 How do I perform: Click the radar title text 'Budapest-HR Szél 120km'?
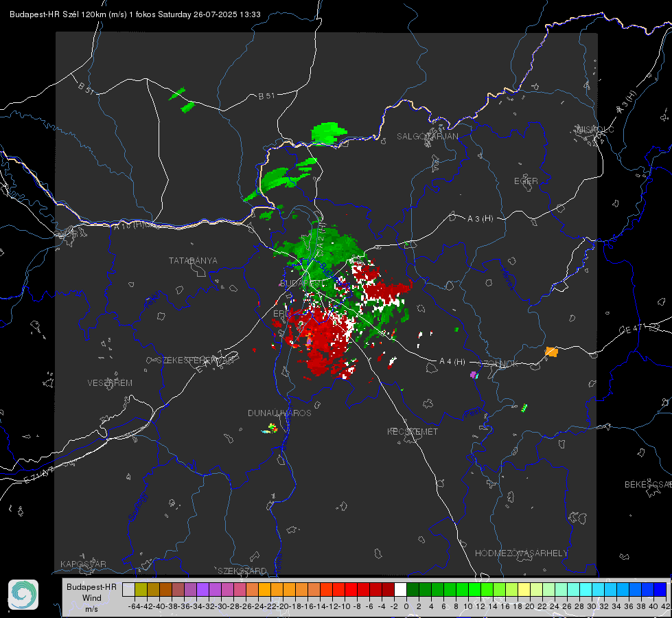point(58,14)
